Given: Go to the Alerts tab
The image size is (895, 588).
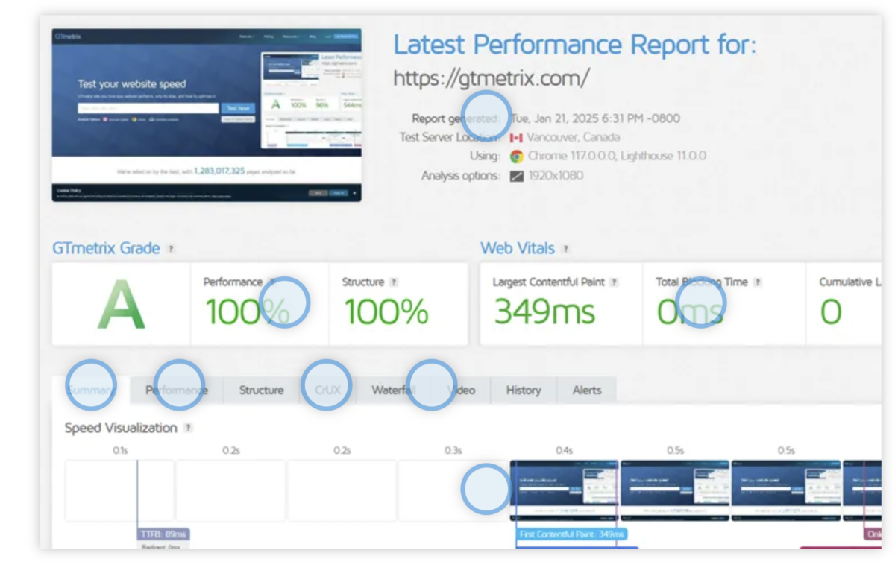Looking at the screenshot, I should click(x=587, y=391).
